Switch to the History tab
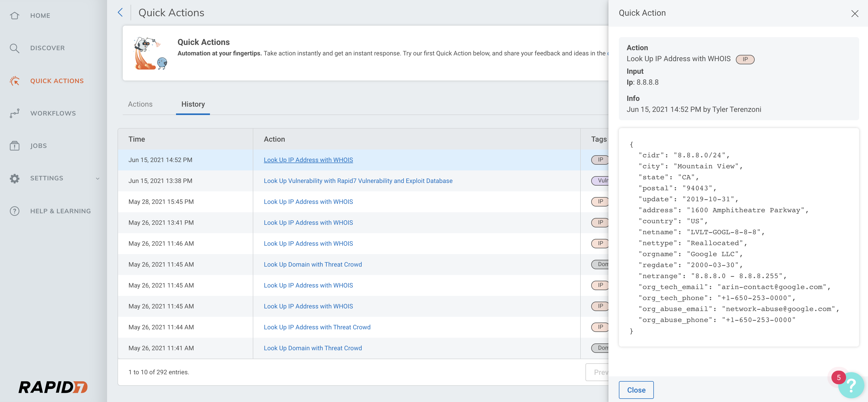The height and width of the screenshot is (402, 868). tap(193, 104)
